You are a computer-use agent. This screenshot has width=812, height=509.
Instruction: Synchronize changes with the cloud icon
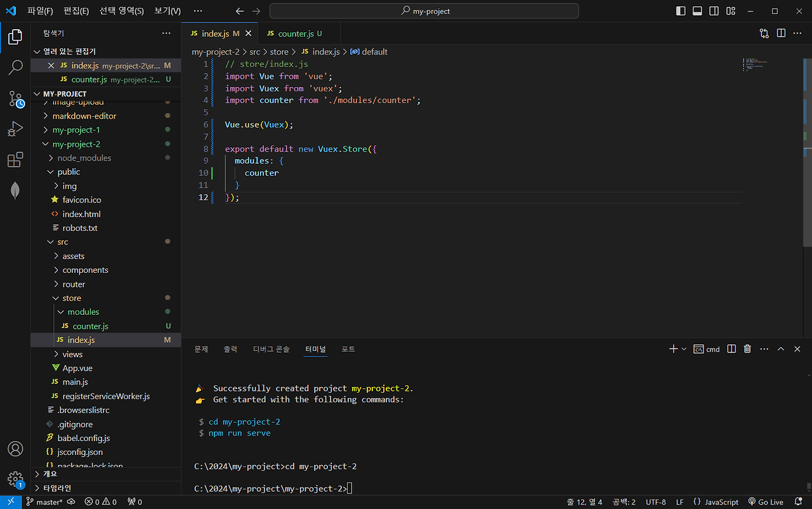coord(71,502)
